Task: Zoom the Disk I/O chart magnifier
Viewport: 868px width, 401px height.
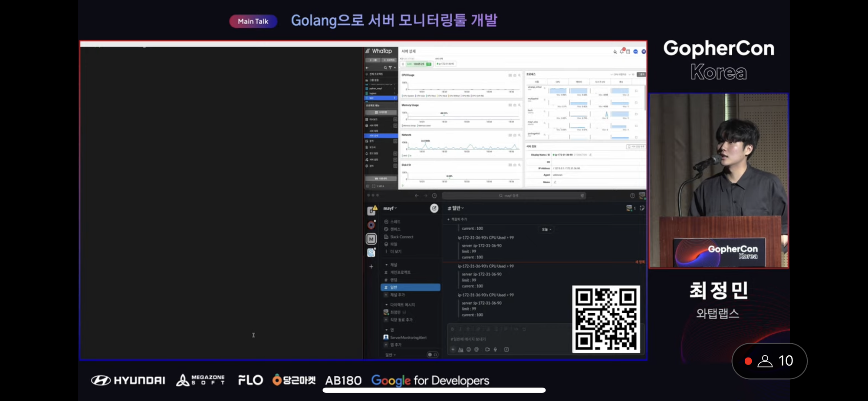Action: click(x=519, y=165)
